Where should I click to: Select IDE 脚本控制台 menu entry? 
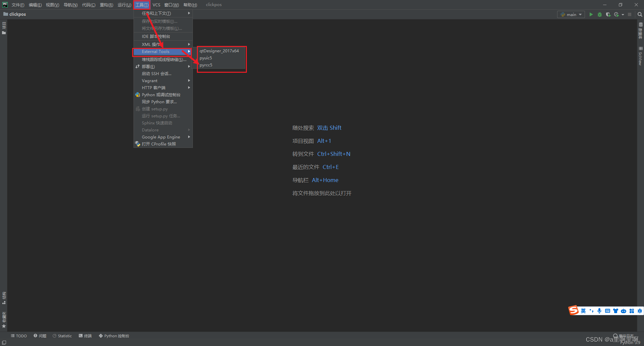click(163, 36)
